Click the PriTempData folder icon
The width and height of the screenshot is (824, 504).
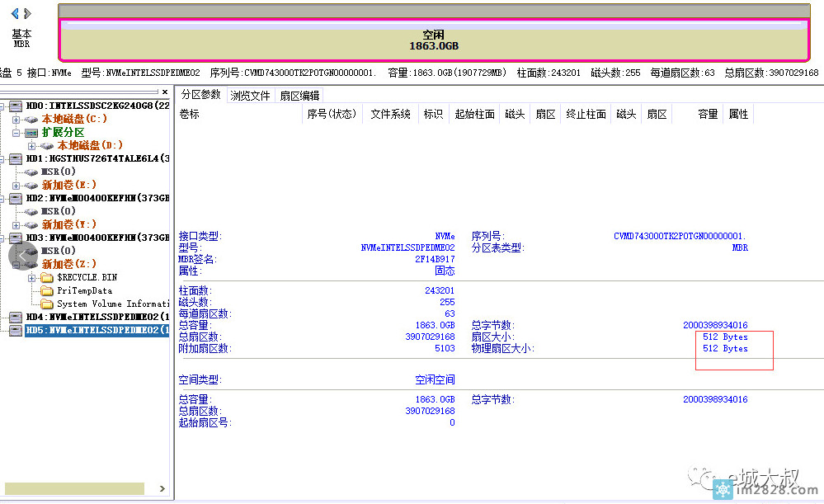pyautogui.click(x=46, y=290)
